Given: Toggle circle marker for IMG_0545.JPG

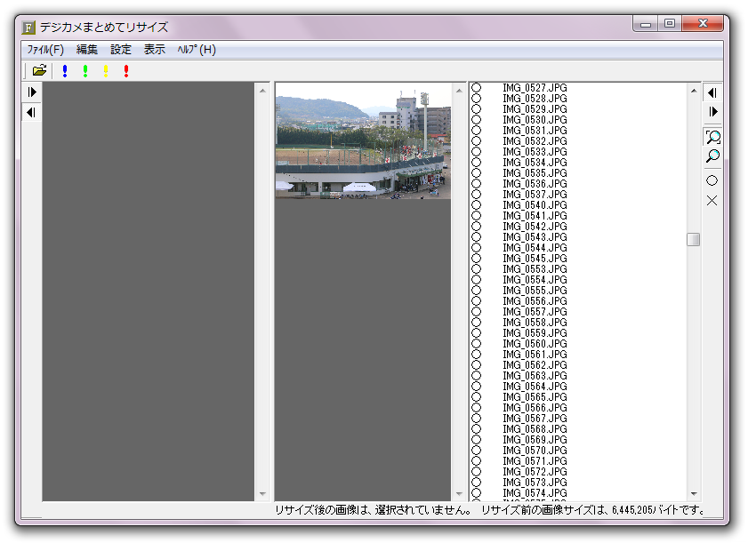Looking at the screenshot, I should pos(477,258).
